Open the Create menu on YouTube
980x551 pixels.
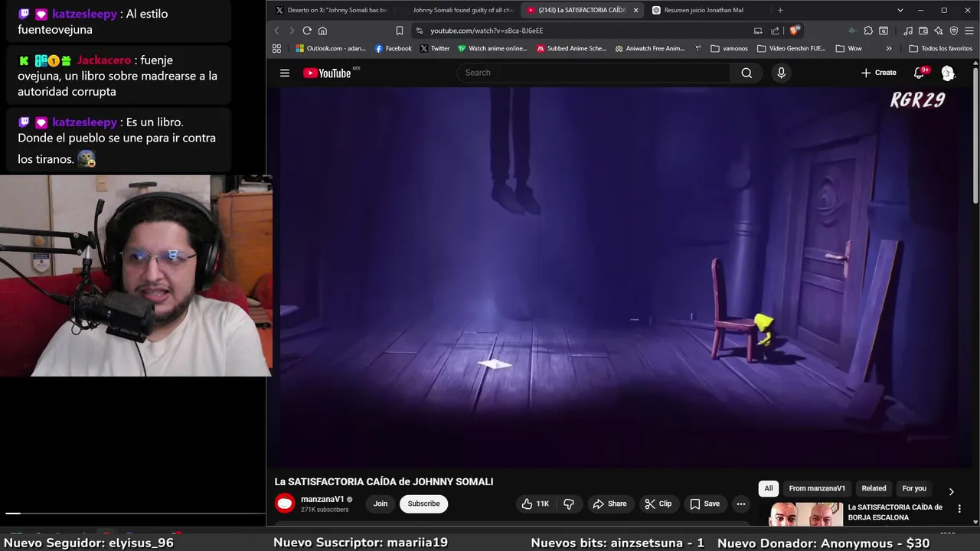[878, 73]
